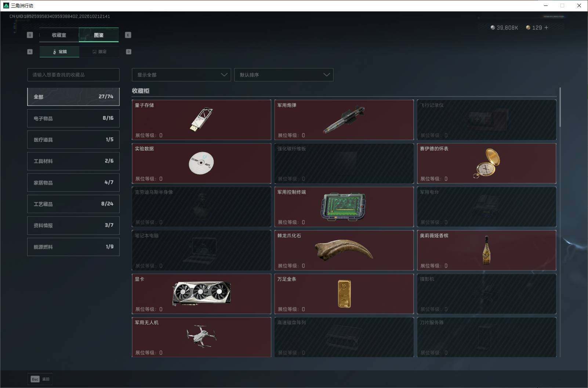
Task: Select the 常规 sub-tab
Action: click(59, 52)
